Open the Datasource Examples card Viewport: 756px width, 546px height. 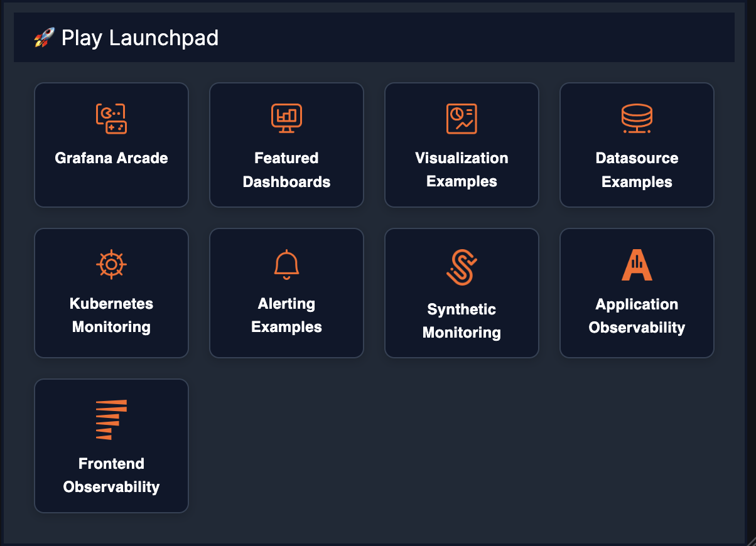point(637,144)
